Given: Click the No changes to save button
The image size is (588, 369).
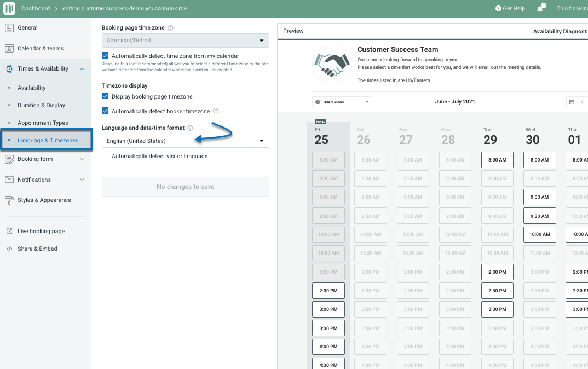Looking at the screenshot, I should (185, 187).
